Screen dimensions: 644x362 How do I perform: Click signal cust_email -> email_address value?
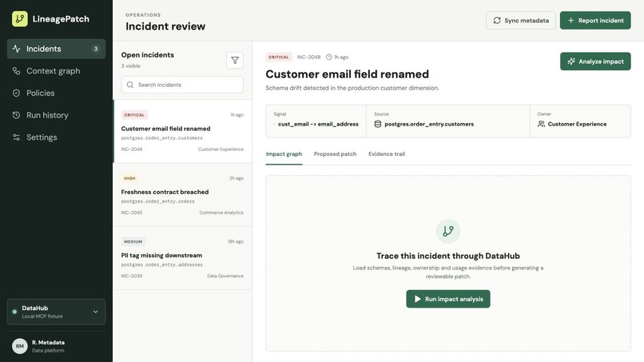[318, 124]
